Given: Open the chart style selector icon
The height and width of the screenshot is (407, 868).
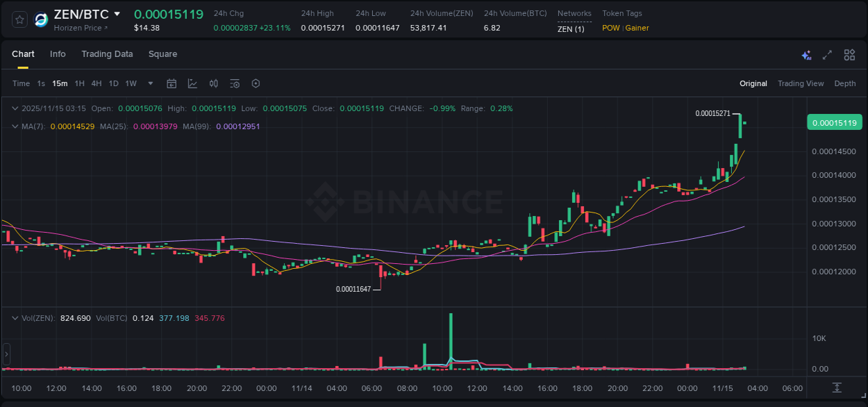Looking at the screenshot, I should coord(193,83).
